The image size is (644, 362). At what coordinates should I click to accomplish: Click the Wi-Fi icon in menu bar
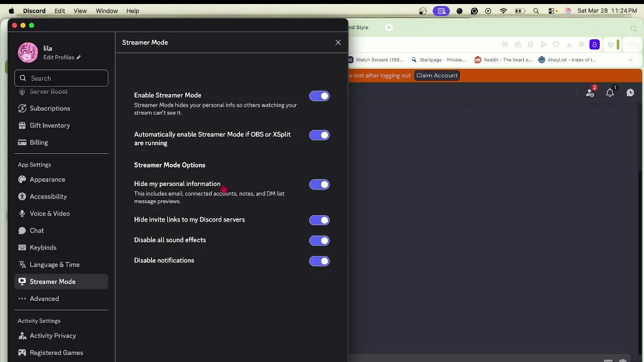[503, 11]
